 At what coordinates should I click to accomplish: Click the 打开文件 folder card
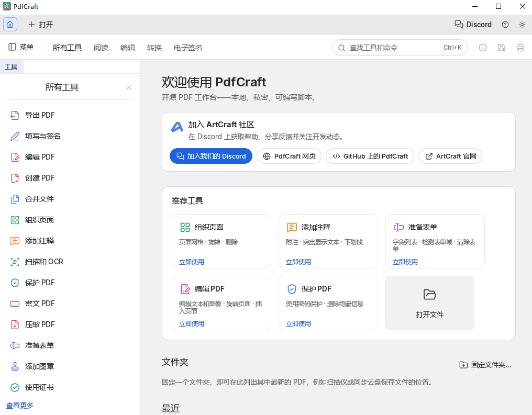430,303
